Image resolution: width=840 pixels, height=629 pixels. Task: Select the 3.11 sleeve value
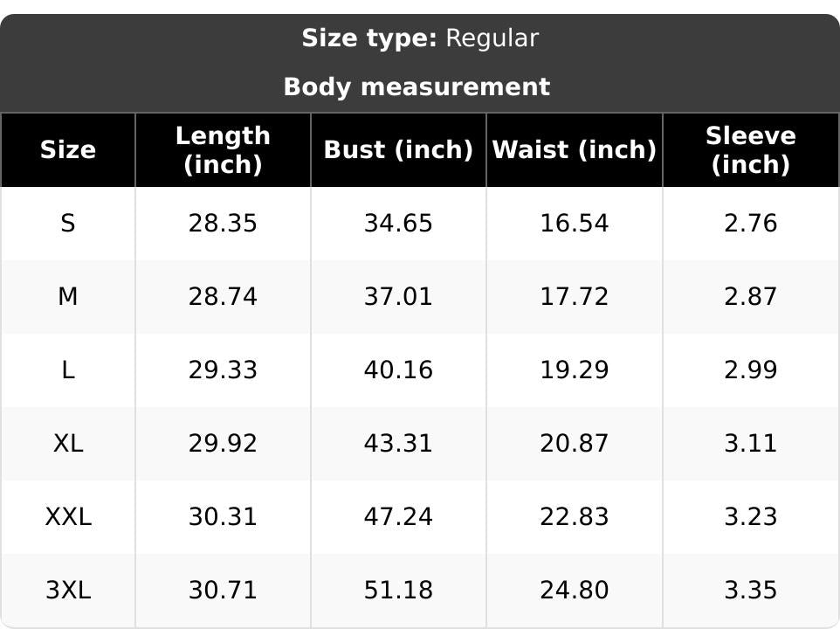click(751, 443)
